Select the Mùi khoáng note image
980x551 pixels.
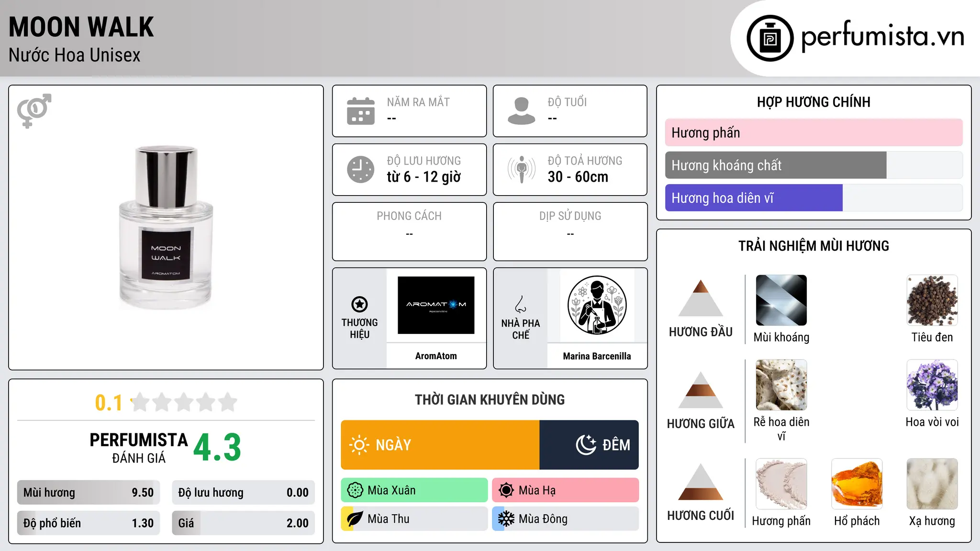click(781, 300)
